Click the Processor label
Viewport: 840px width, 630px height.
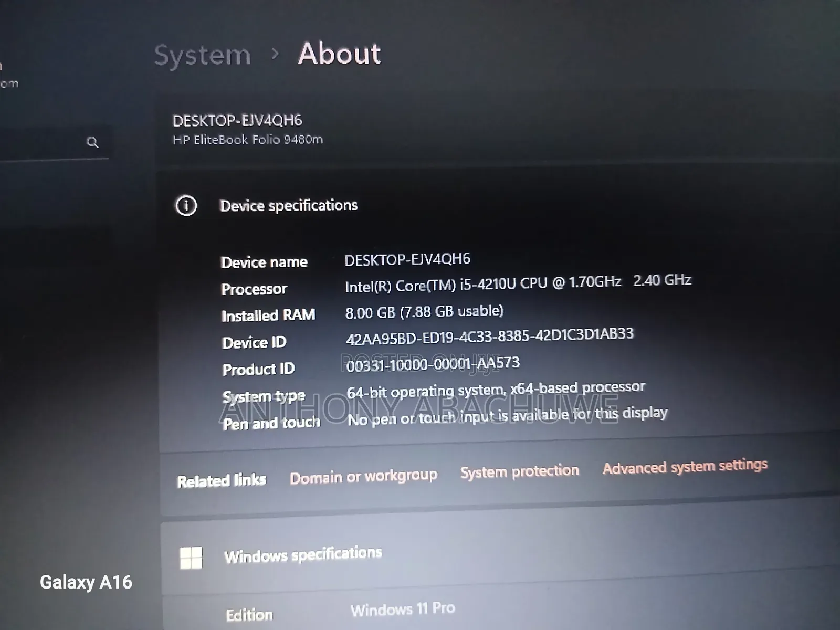(254, 289)
